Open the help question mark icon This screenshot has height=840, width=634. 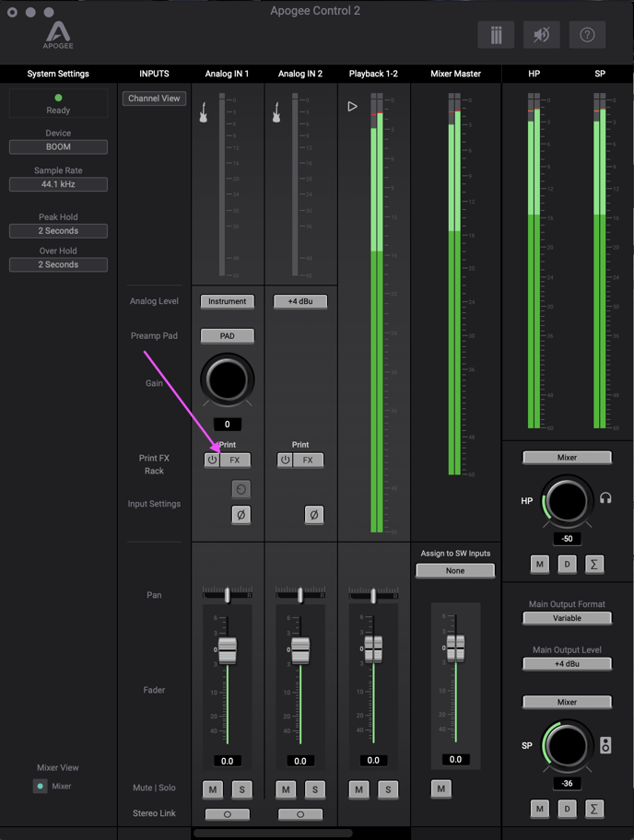[587, 35]
